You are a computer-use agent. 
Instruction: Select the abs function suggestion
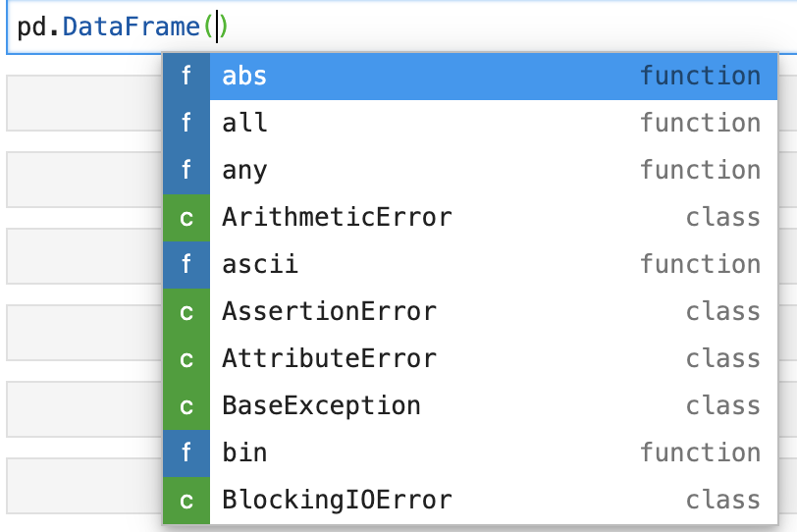[470, 77]
